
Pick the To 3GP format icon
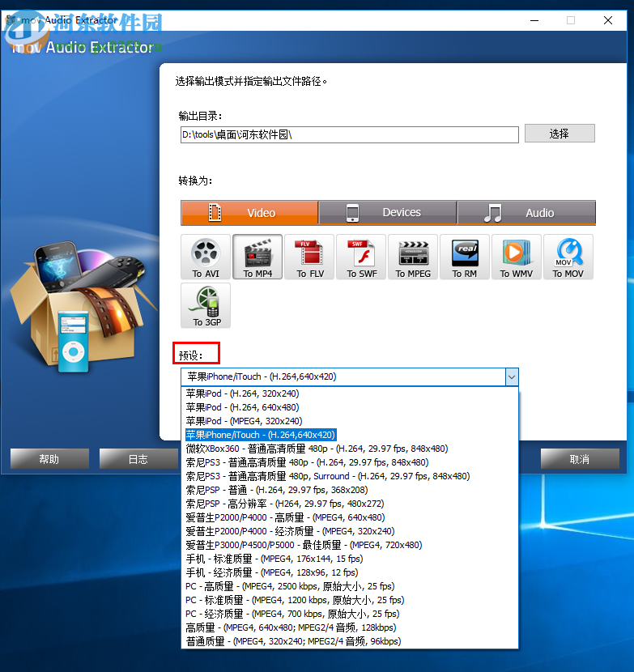pyautogui.click(x=206, y=305)
